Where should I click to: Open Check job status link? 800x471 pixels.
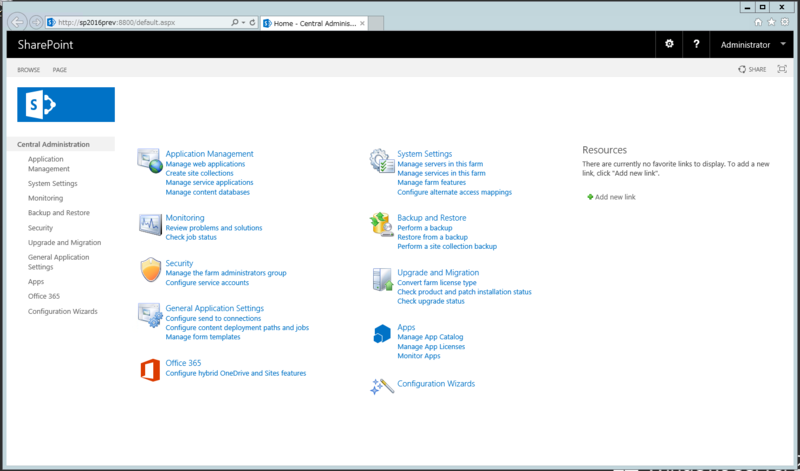(x=191, y=237)
